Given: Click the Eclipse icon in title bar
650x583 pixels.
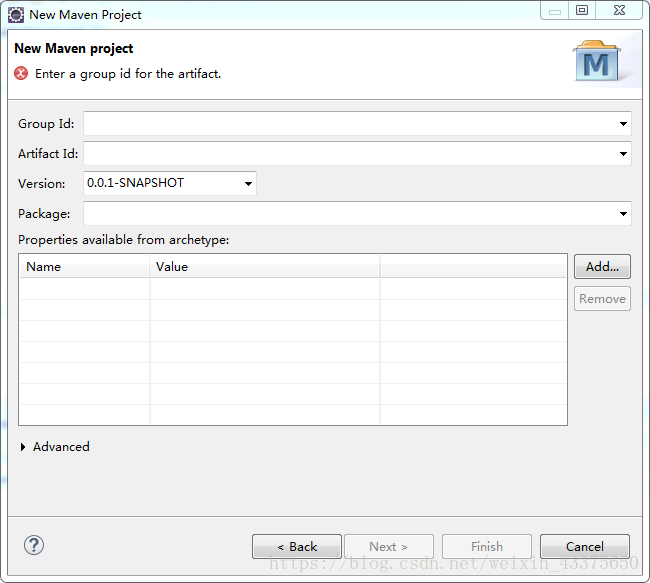Looking at the screenshot, I should pos(16,15).
